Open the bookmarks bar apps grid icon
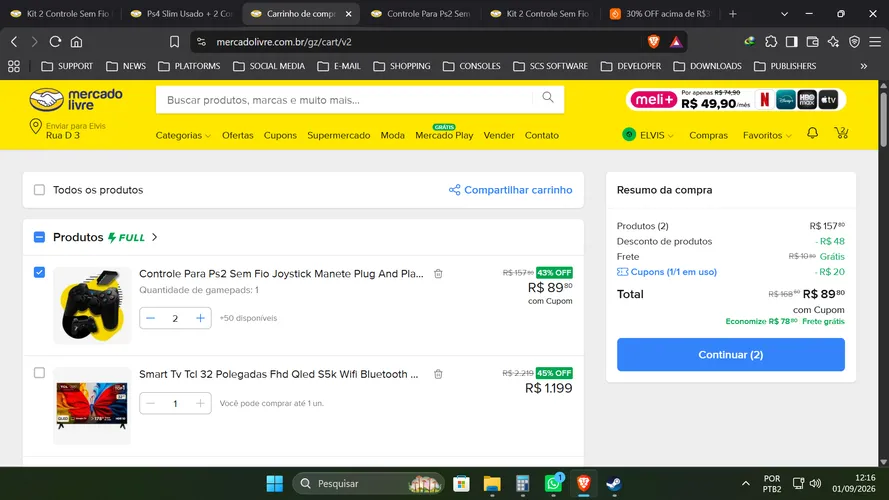The width and height of the screenshot is (889, 500). 14,66
